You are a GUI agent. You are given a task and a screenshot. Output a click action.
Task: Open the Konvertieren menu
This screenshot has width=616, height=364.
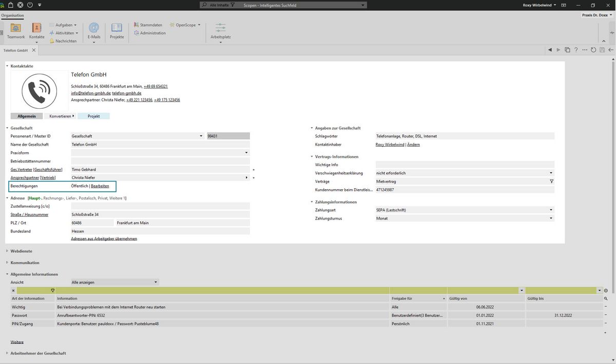61,116
